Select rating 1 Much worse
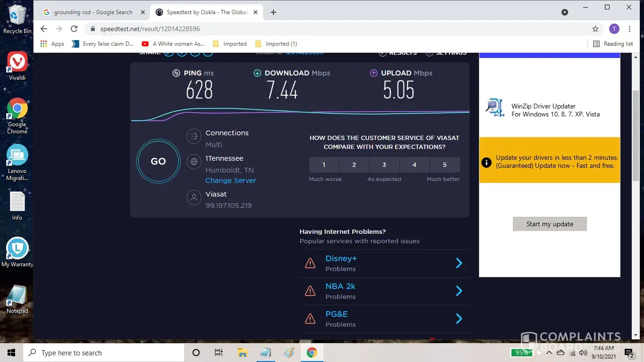This screenshot has height=362, width=644. [324, 165]
